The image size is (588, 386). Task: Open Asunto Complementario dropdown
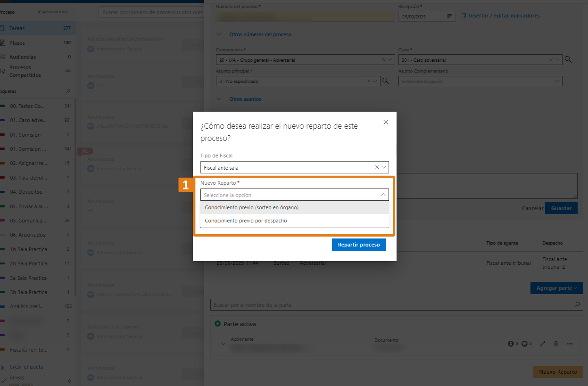[x=480, y=82]
